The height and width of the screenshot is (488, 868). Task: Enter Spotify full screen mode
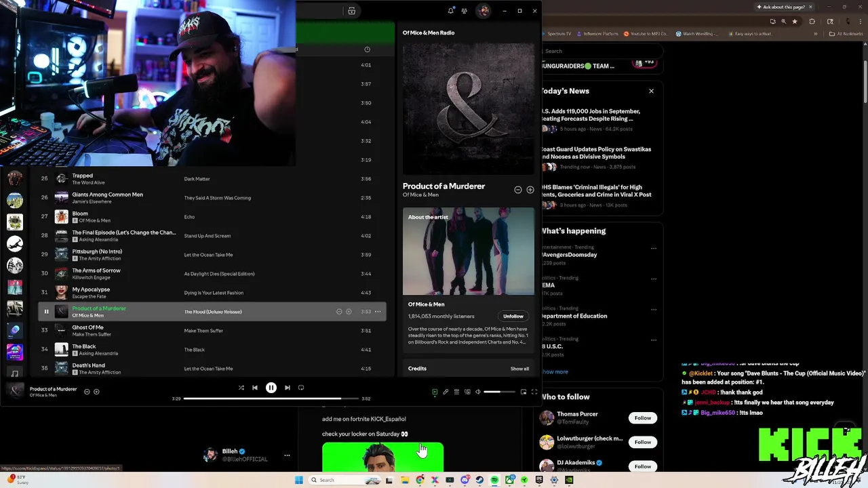tap(534, 392)
